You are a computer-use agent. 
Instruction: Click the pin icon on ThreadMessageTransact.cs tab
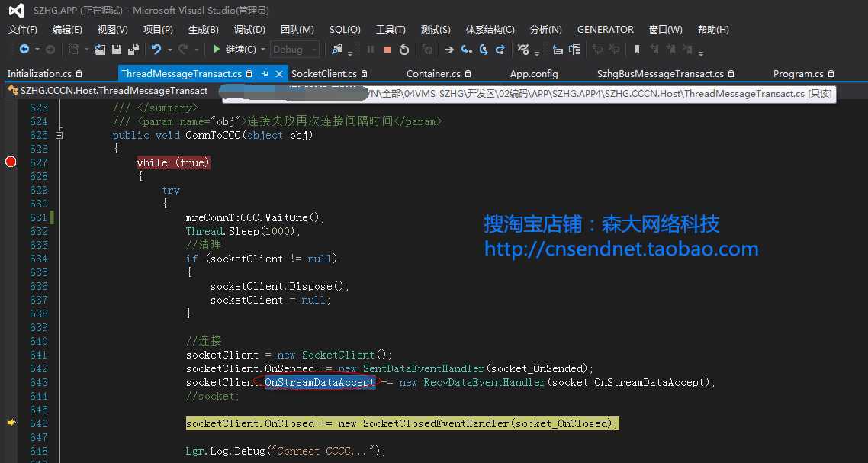(265, 74)
